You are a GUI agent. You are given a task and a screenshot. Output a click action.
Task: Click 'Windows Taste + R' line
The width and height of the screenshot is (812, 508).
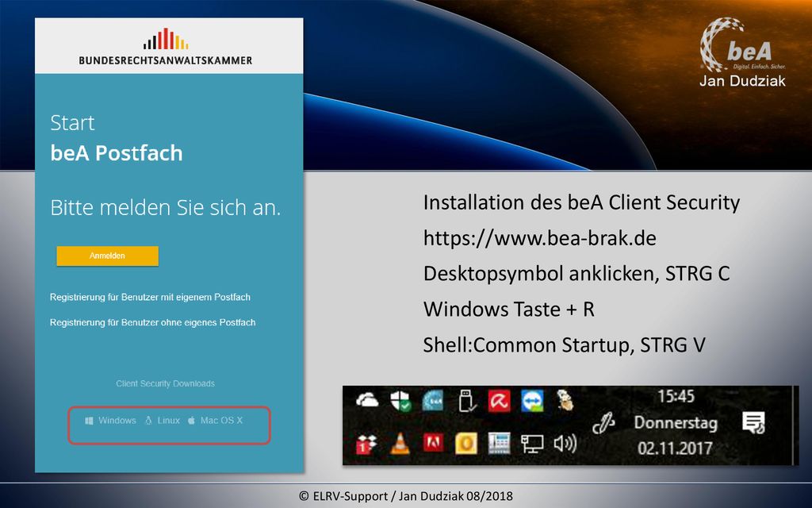[508, 310]
